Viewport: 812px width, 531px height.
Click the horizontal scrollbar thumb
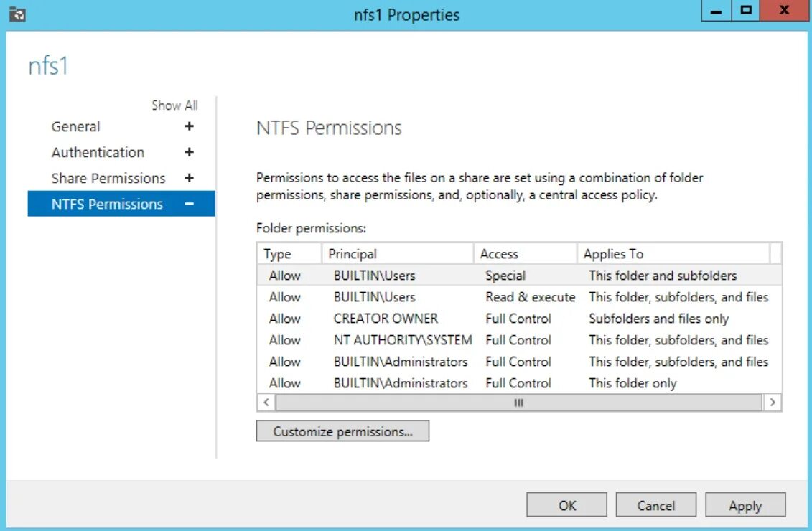click(x=518, y=403)
